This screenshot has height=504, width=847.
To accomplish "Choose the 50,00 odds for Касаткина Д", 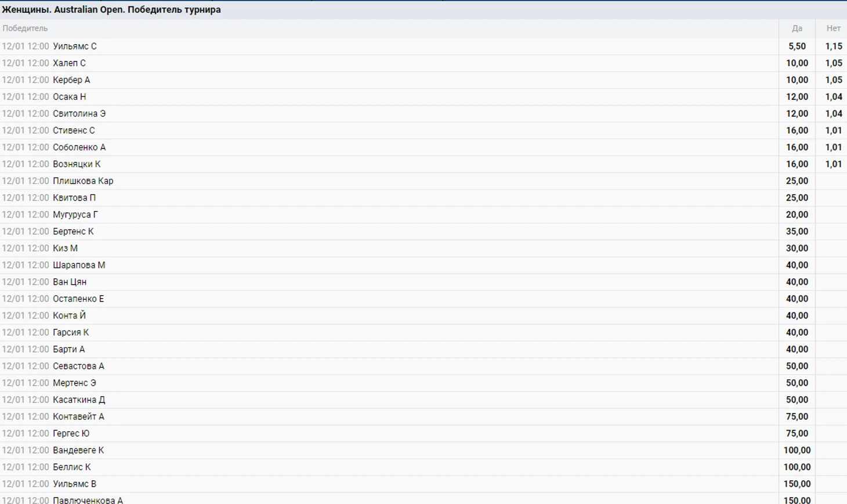I will [797, 400].
